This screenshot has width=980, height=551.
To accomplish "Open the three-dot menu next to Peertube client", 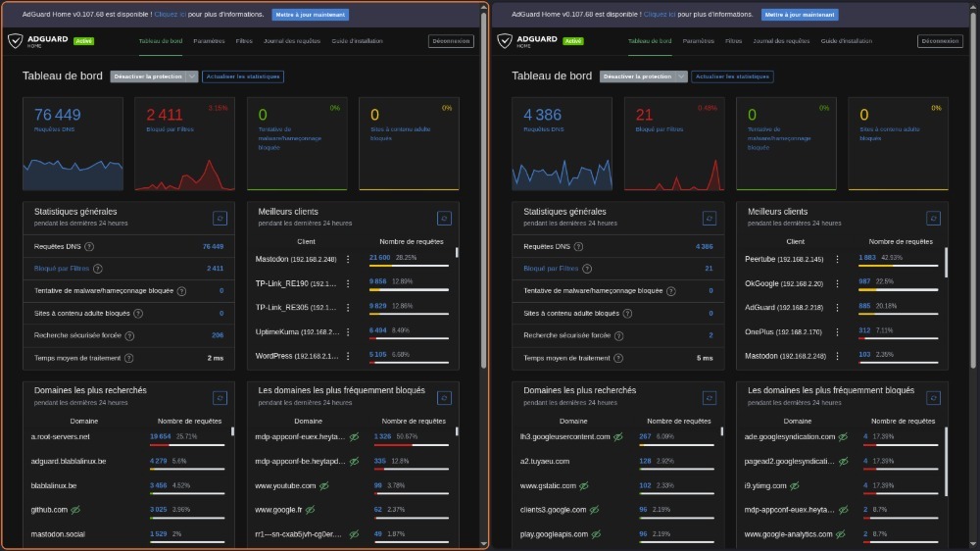I will point(837,259).
